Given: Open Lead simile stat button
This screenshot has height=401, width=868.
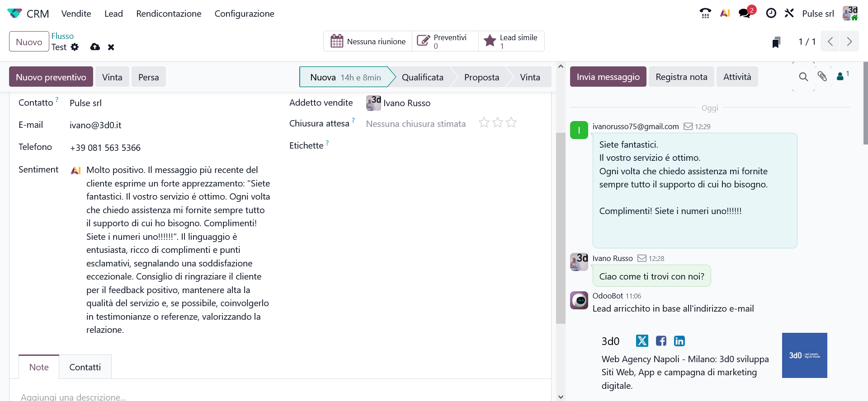Looking at the screenshot, I should (511, 42).
